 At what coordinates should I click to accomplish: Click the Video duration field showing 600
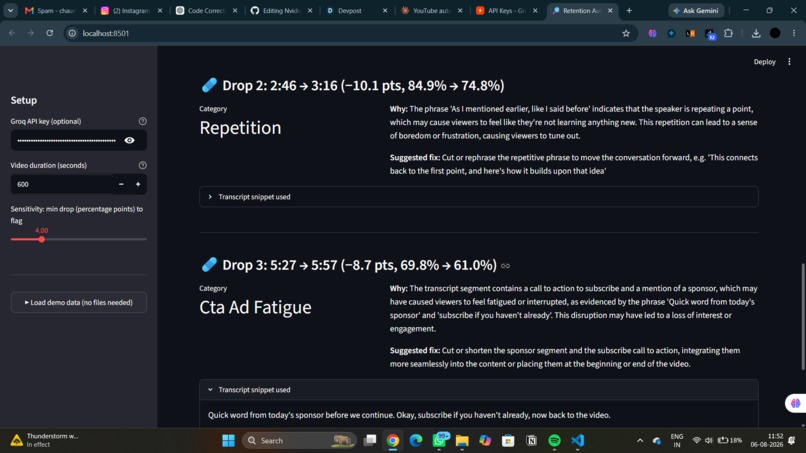pyautogui.click(x=62, y=184)
